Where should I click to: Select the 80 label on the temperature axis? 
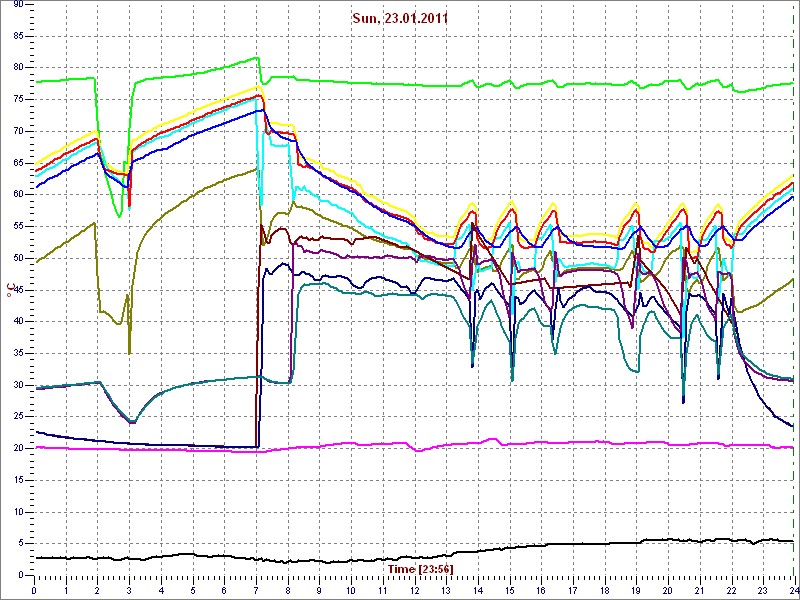tap(18, 67)
